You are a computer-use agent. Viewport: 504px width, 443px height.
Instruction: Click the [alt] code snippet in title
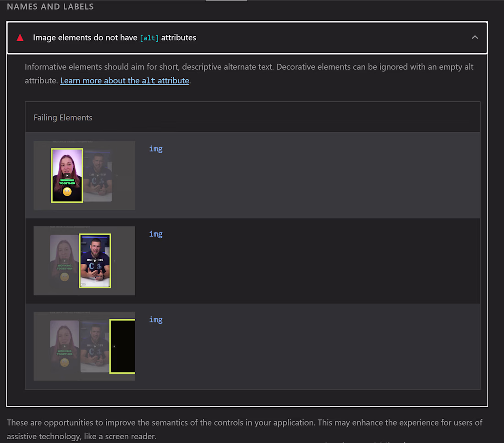[x=149, y=38]
